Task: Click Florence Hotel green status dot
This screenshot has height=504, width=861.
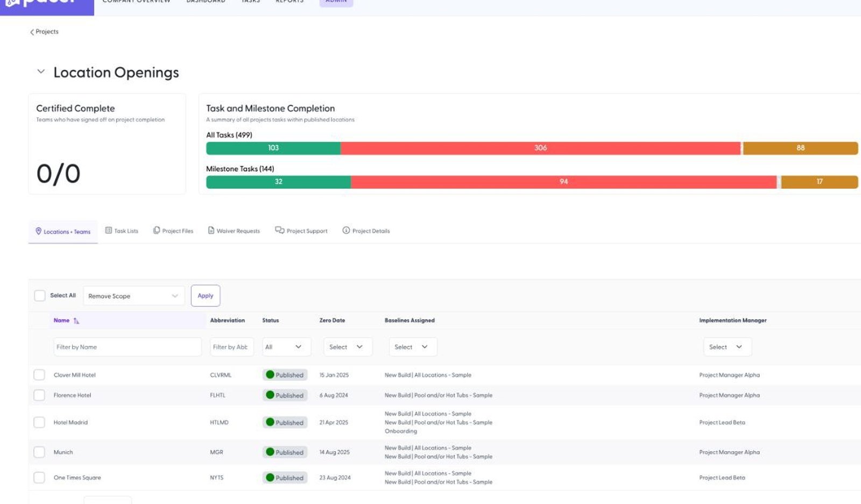Action: [270, 395]
